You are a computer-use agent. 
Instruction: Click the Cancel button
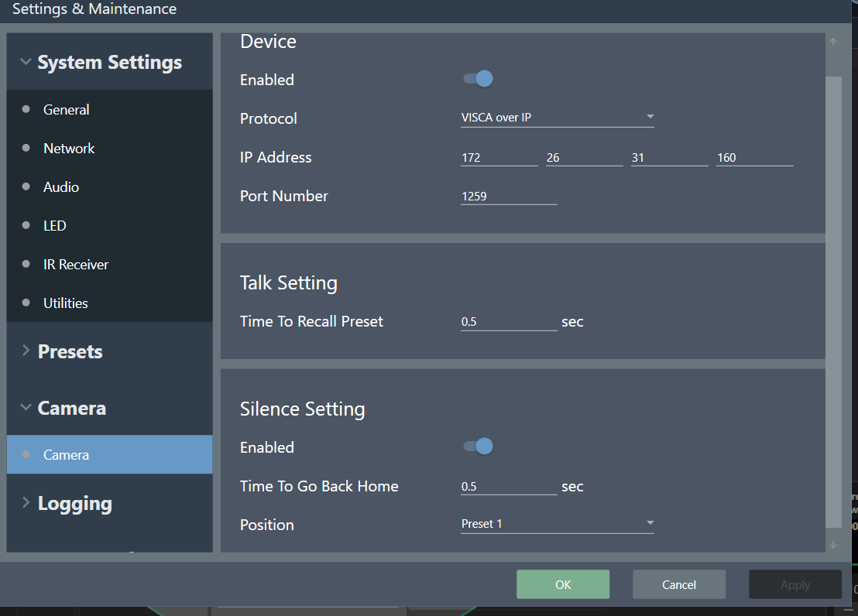pyautogui.click(x=679, y=584)
